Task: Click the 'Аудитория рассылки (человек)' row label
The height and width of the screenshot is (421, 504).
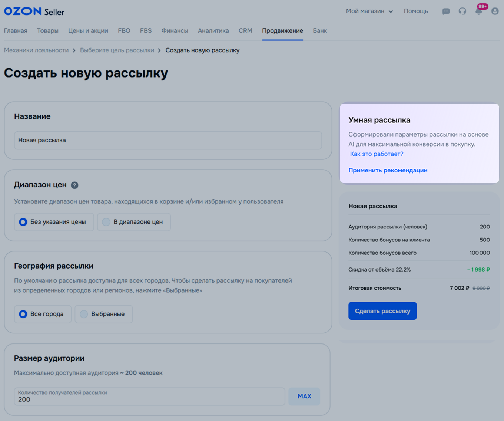Action: pos(388,227)
